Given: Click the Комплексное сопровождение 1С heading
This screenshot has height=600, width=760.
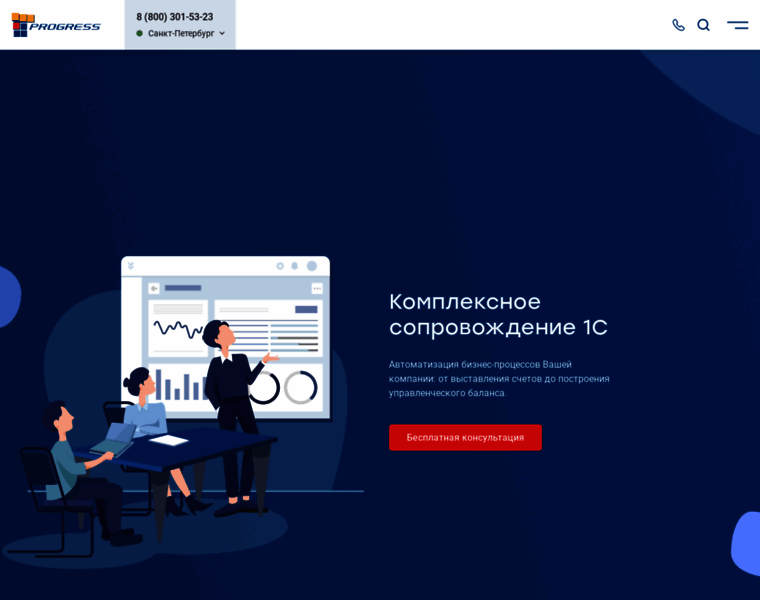Looking at the screenshot, I should tap(498, 314).
